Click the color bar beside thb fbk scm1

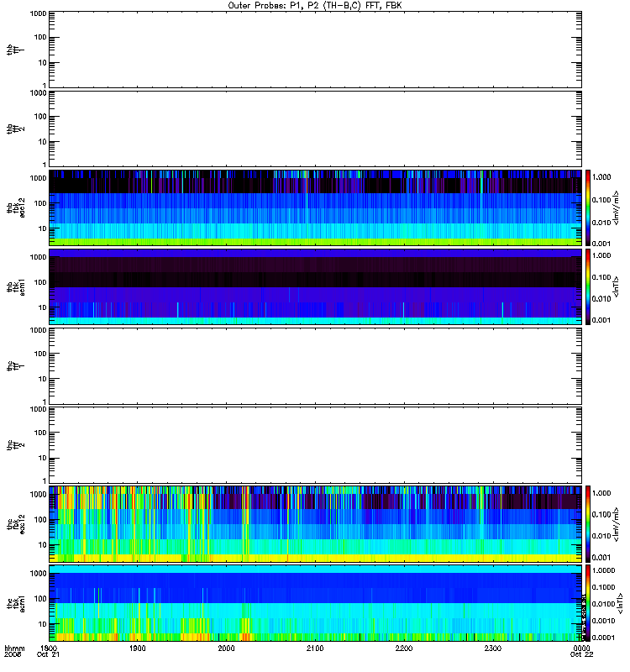588,286
